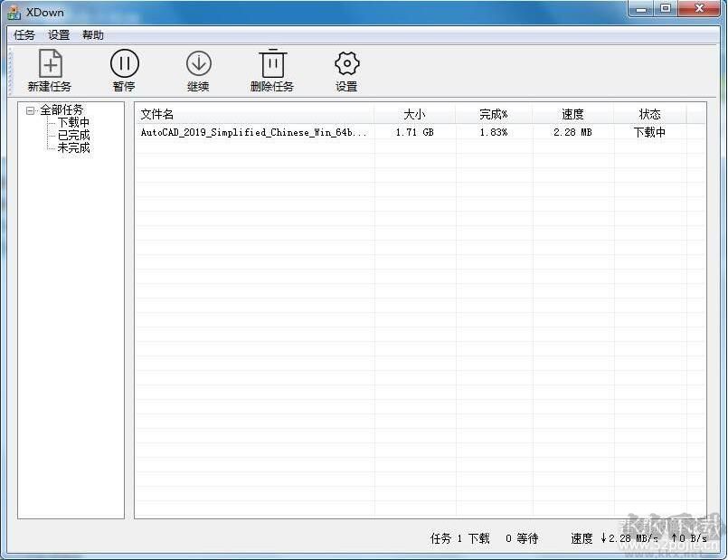
Task: Click the 下载中 status cell in the row
Action: [649, 132]
